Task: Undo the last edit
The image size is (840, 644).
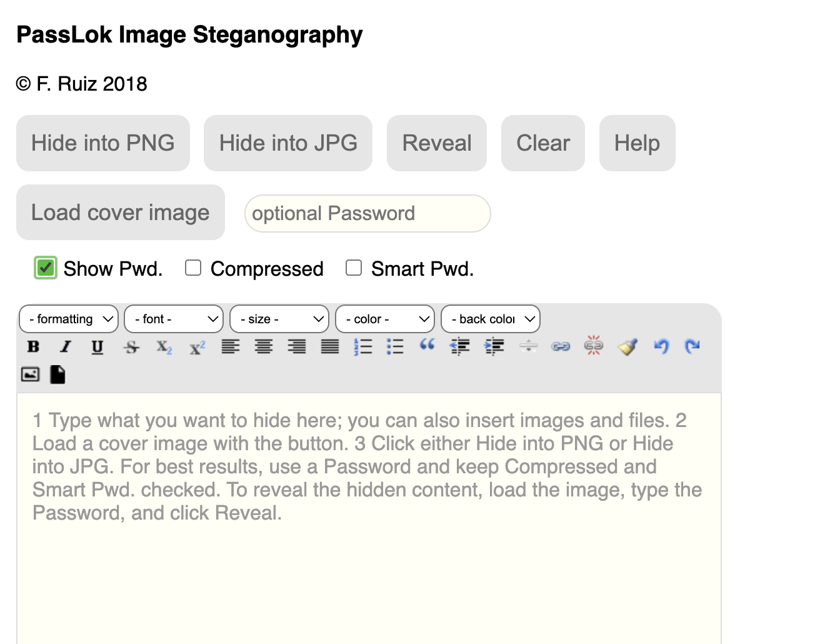Action: click(661, 346)
